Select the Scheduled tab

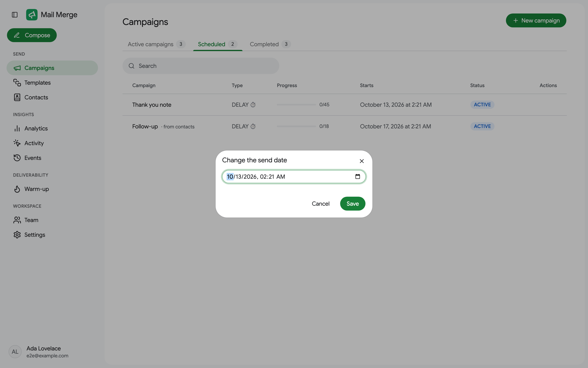pyautogui.click(x=217, y=44)
